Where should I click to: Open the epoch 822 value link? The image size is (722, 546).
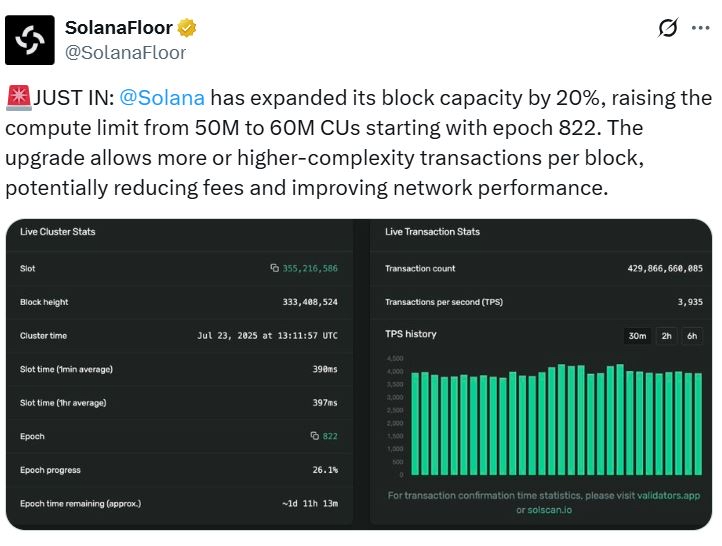click(x=330, y=436)
